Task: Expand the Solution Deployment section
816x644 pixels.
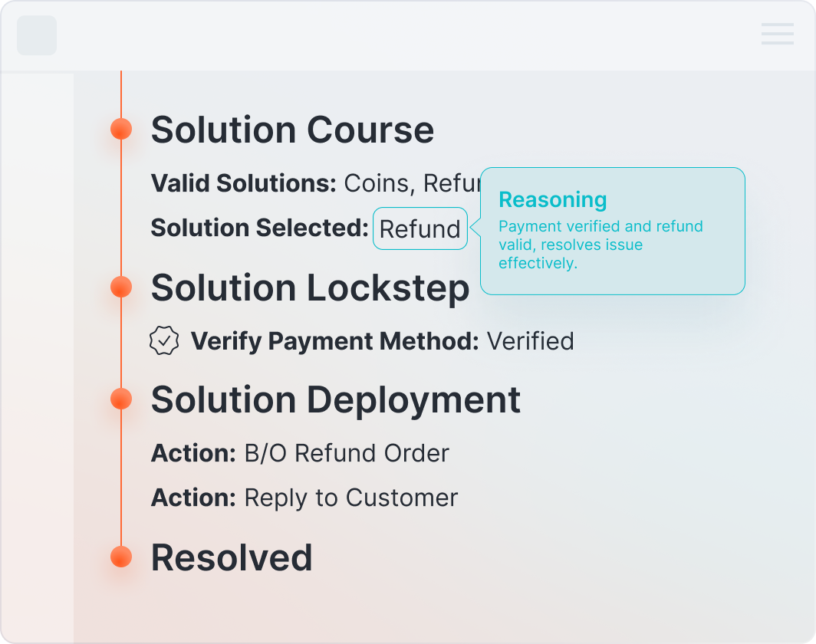Action: click(x=336, y=399)
